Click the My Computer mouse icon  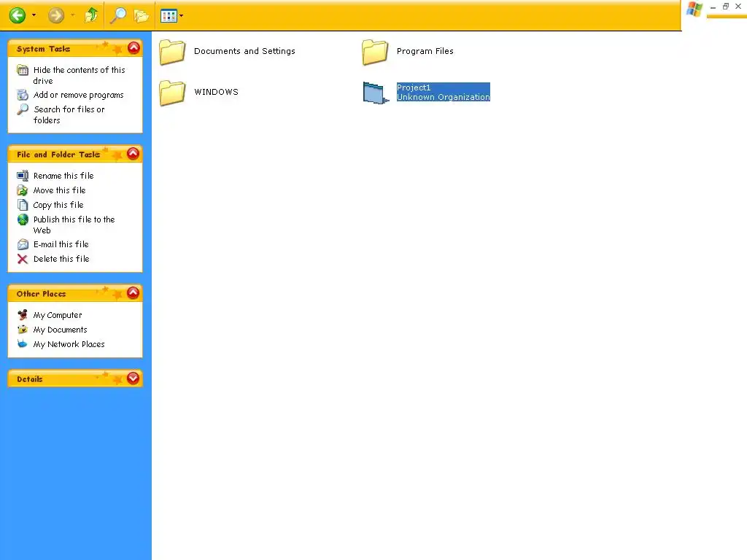pos(23,315)
